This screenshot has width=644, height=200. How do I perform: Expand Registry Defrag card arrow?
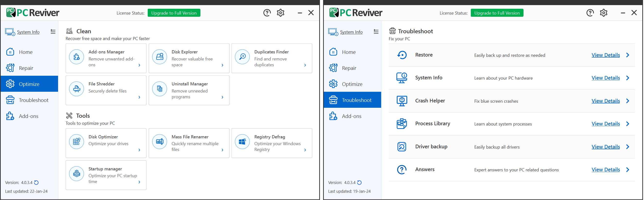tap(305, 150)
